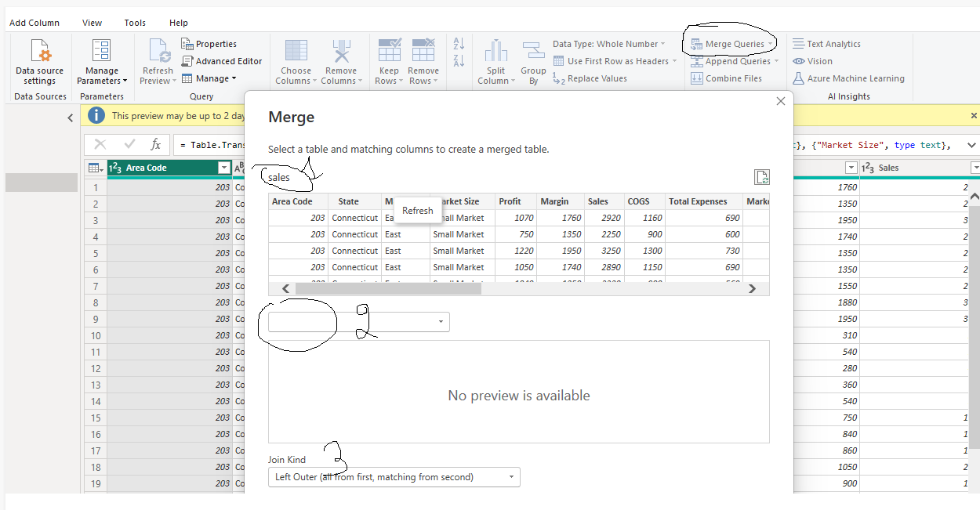Click Refresh tooltip item
Image resolution: width=980 pixels, height=510 pixels.
(418, 210)
